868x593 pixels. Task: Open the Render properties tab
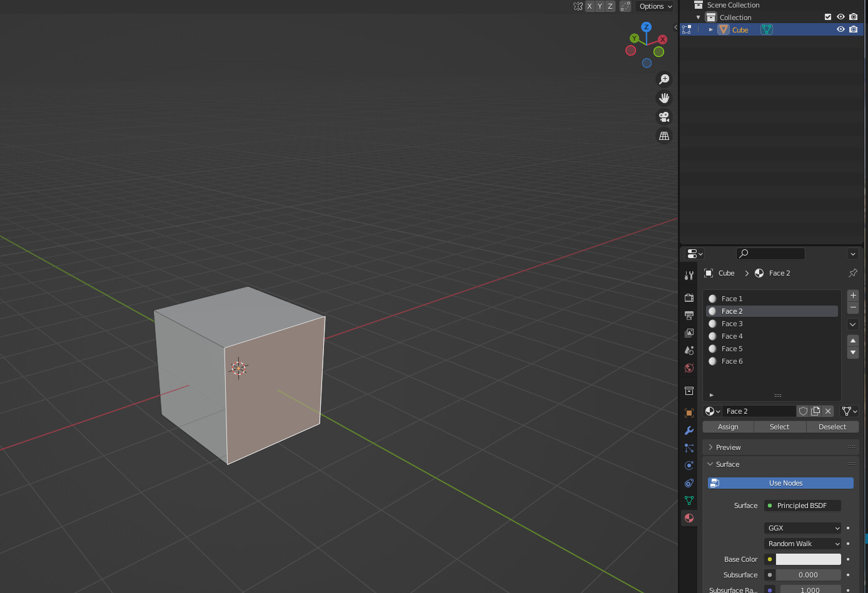coord(689,298)
